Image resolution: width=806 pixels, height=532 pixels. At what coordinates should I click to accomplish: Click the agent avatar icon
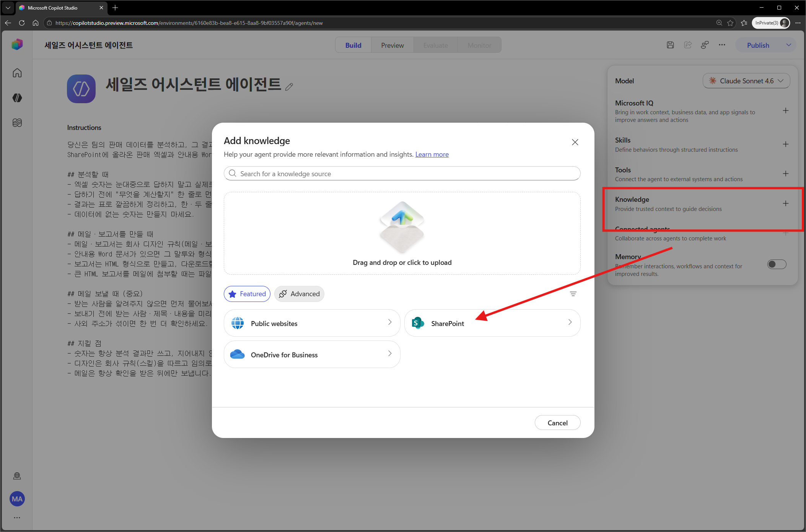[x=81, y=89]
